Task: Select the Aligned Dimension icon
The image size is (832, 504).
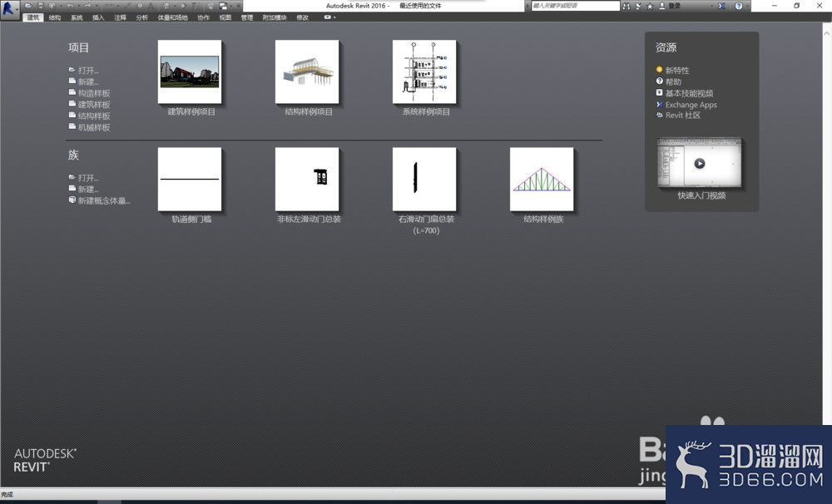Action: pos(128,6)
